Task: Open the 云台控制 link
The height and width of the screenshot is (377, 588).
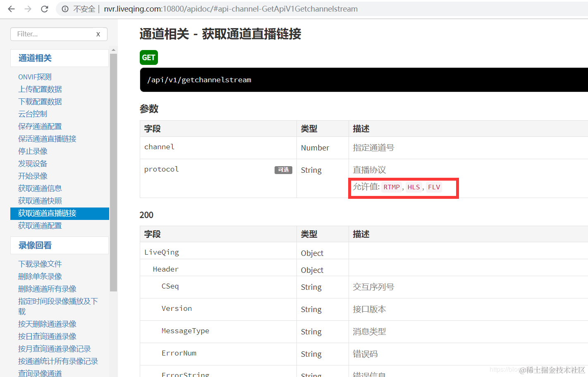Action: coord(33,114)
